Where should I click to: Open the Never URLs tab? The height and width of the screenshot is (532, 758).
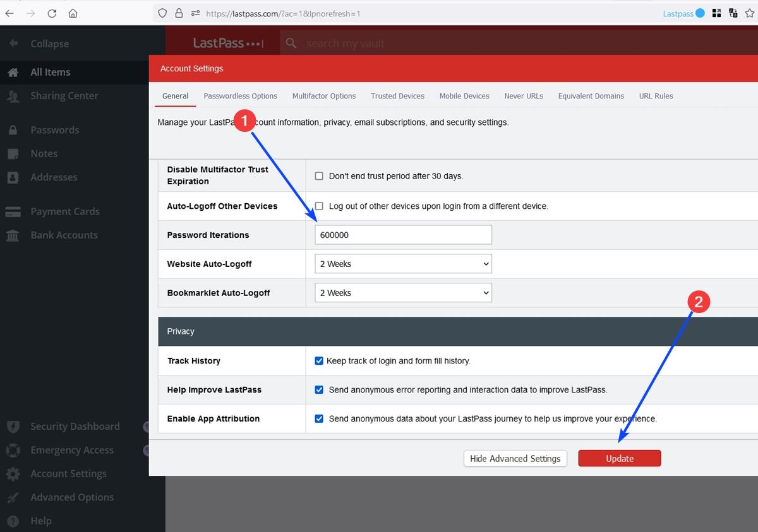pos(524,96)
